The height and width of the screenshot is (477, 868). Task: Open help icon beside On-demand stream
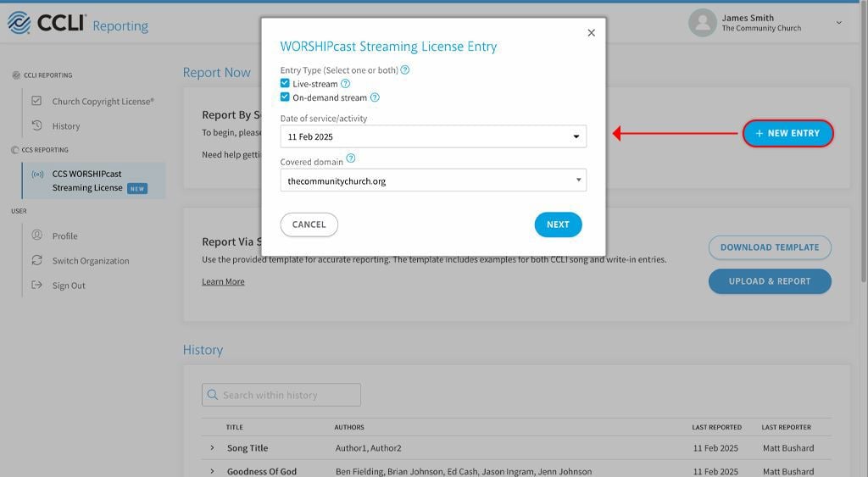pyautogui.click(x=375, y=97)
